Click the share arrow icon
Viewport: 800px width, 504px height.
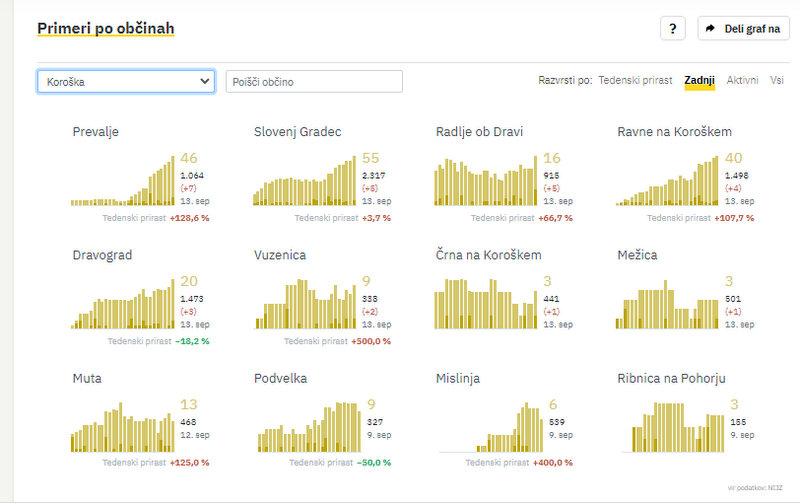point(711,29)
